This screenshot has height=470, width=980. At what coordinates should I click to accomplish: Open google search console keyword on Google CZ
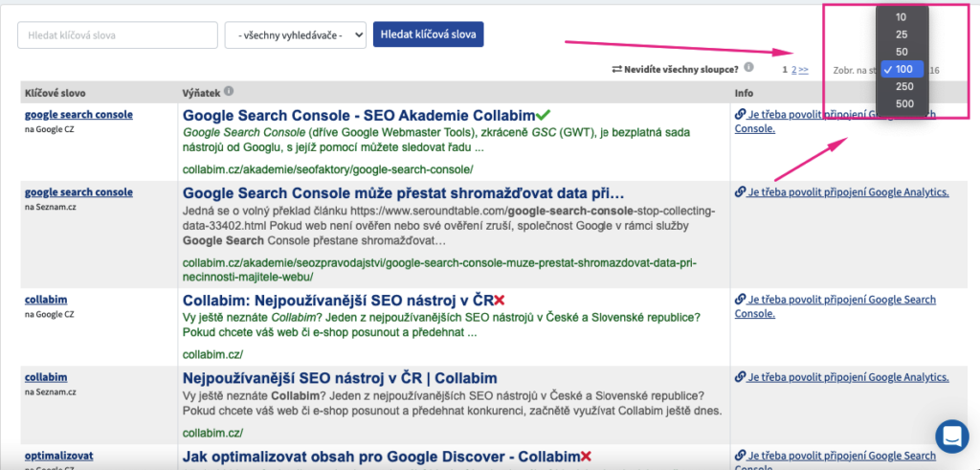[78, 114]
